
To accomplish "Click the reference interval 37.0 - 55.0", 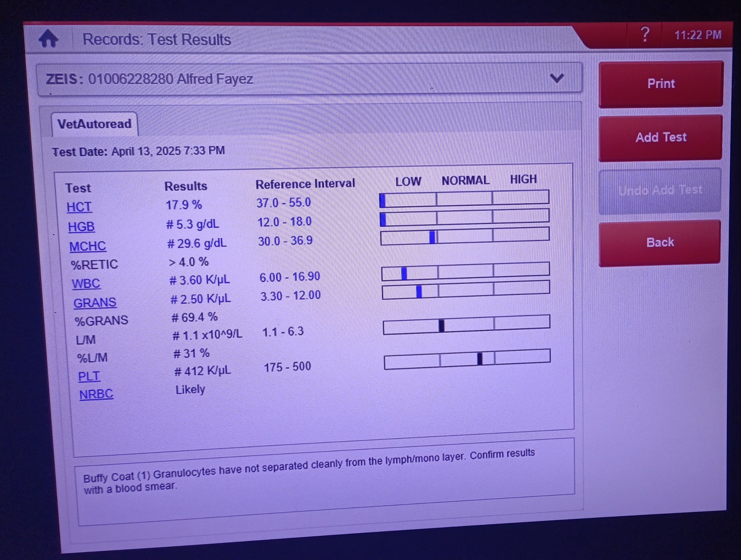I will pos(283,202).
